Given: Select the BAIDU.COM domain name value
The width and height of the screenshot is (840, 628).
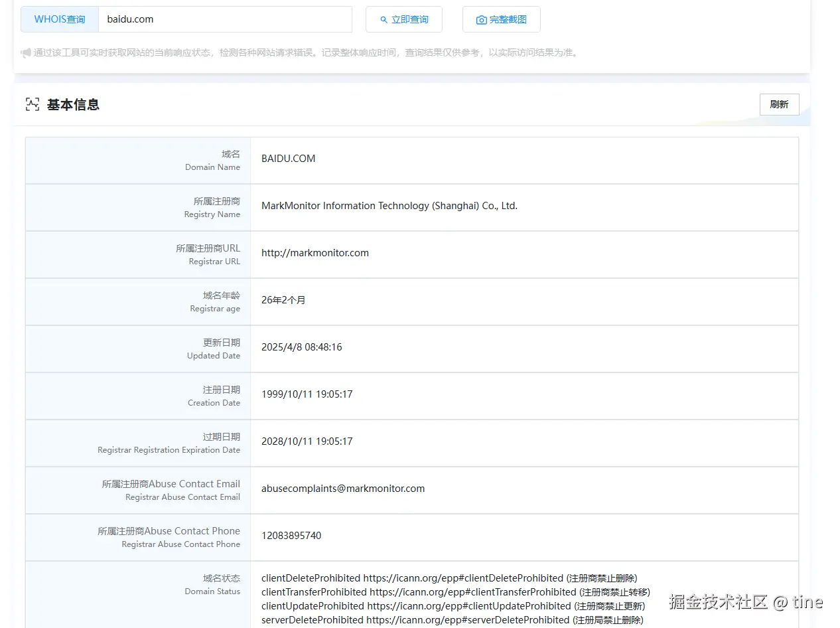Looking at the screenshot, I should pyautogui.click(x=289, y=159).
